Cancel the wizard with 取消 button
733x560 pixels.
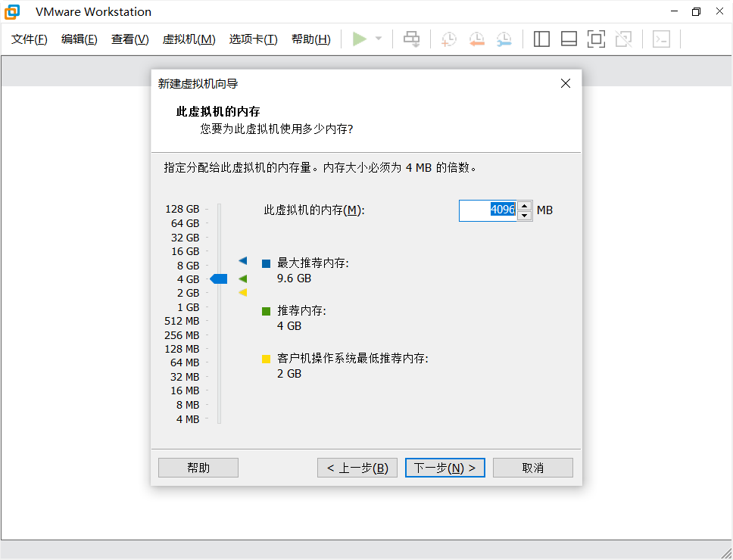[x=533, y=468]
